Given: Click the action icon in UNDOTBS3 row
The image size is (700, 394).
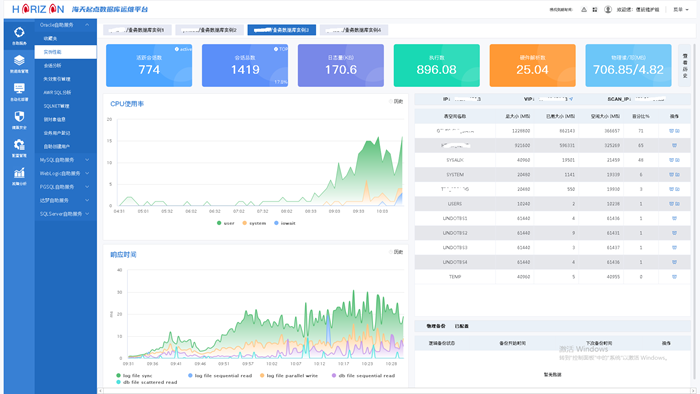Looking at the screenshot, I should point(674,247).
